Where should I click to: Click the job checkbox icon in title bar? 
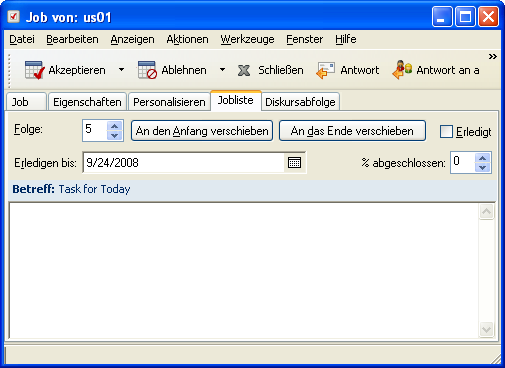(x=14, y=16)
